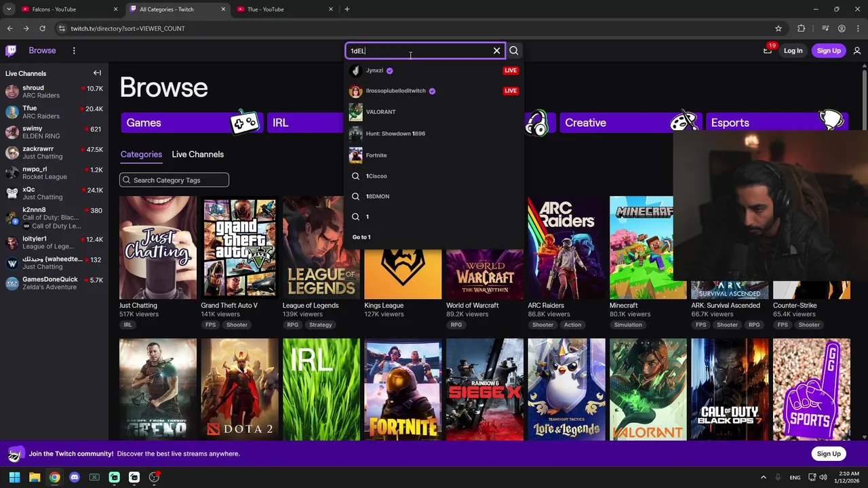Open the Esports browse button
This screenshot has width=868, height=488.
(x=776, y=123)
